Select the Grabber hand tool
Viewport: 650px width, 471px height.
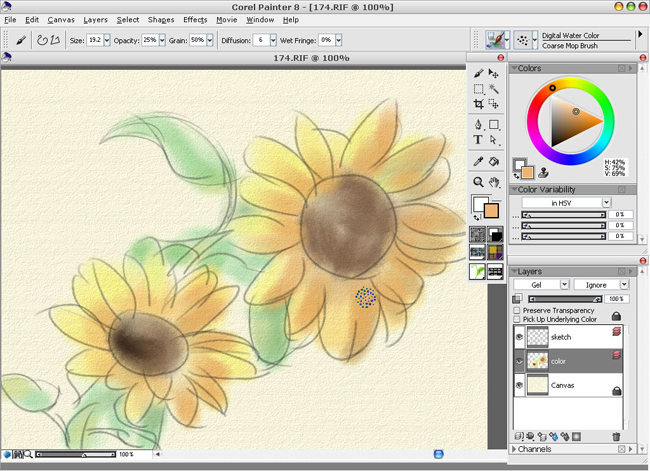[494, 182]
